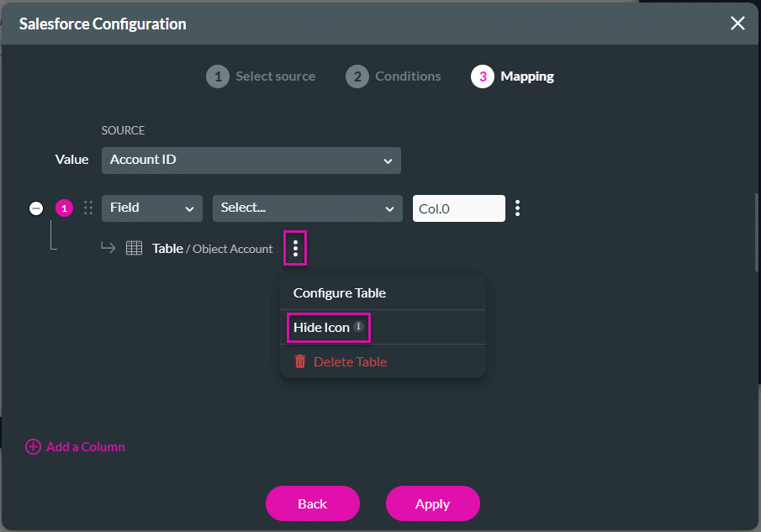
Task: Open the Account ID source dropdown
Action: click(251, 160)
